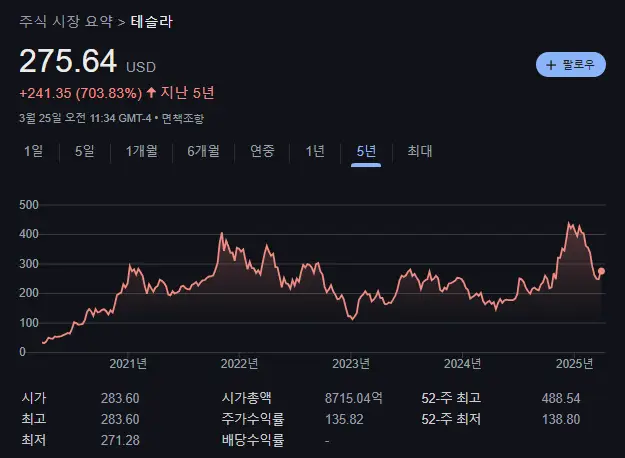
Task: Click the +241.35 (703.83%) change text
Action: tap(81, 93)
